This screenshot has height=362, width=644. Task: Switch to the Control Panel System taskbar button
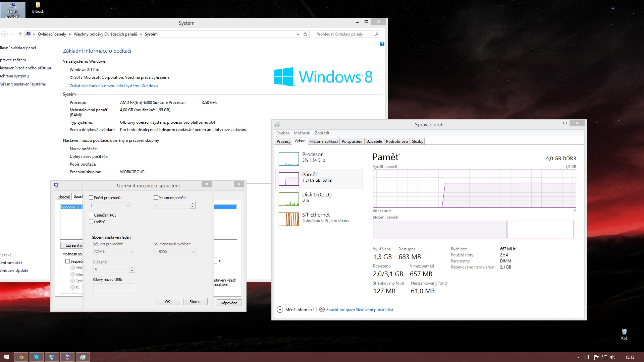pyautogui.click(x=52, y=357)
